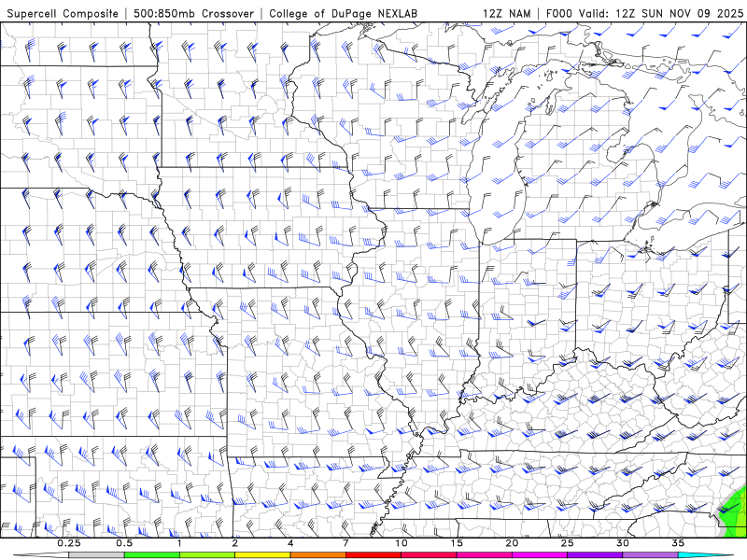Click the "12Z NAM" model label
Viewport: 747px width, 560px height.
[x=506, y=13]
